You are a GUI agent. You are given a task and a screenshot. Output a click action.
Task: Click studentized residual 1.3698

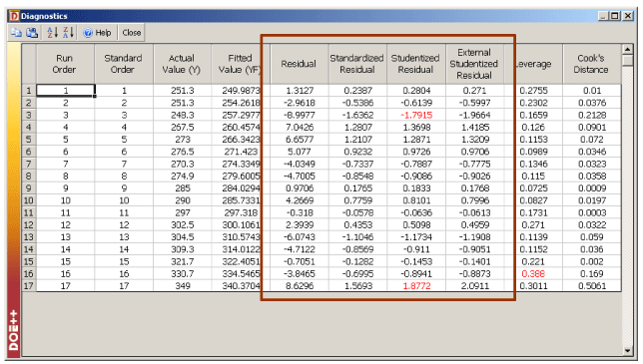(x=416, y=128)
